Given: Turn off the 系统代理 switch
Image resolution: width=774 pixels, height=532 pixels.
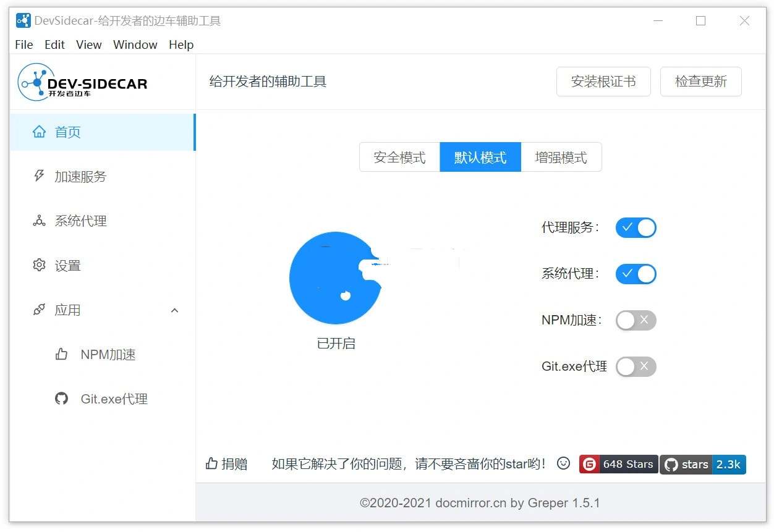Looking at the screenshot, I should pos(636,274).
